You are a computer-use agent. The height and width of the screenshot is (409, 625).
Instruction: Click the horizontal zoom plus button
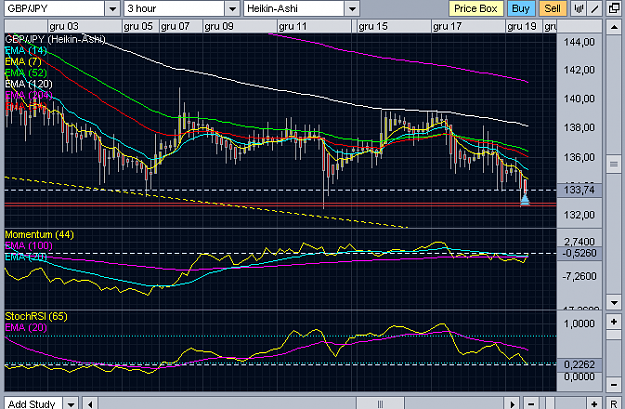594,403
